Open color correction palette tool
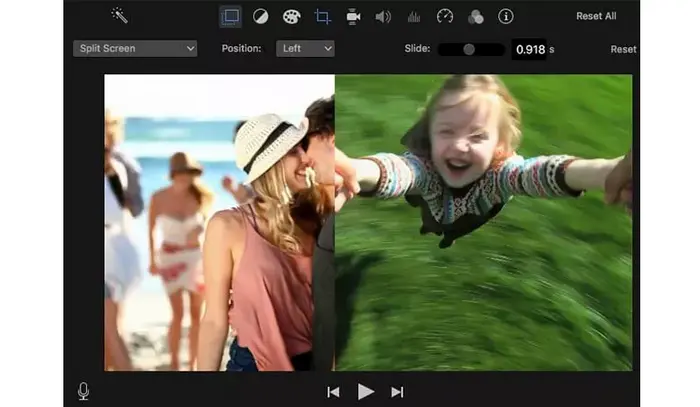Screen dimensions: 700x407 tap(291, 16)
